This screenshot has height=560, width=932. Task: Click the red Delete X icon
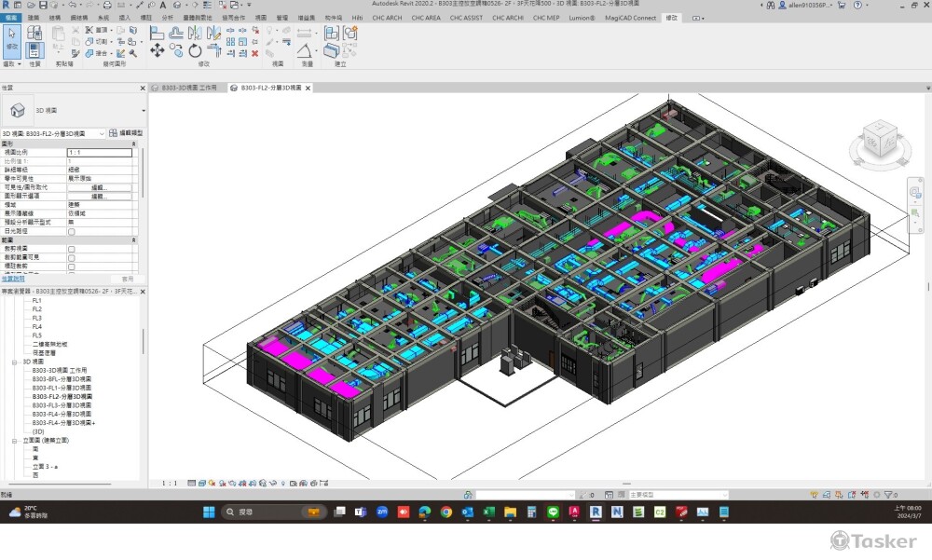(254, 53)
